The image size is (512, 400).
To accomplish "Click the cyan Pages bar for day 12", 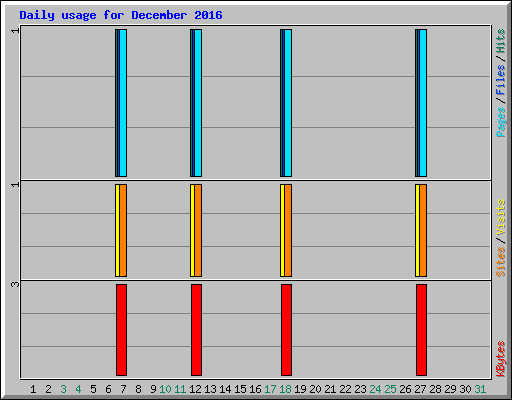I will [x=198, y=103].
